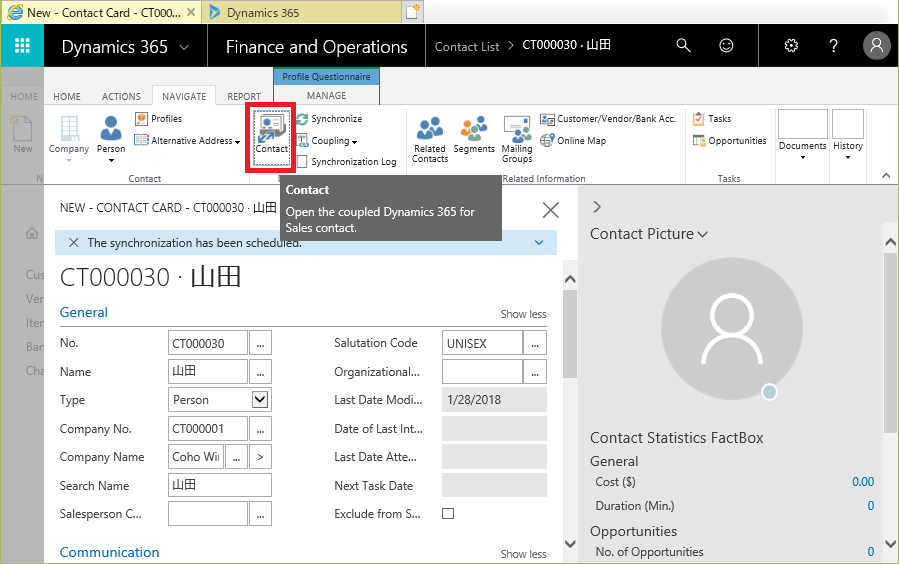Open Synchronization Log
The height and width of the screenshot is (564, 899).
346,162
